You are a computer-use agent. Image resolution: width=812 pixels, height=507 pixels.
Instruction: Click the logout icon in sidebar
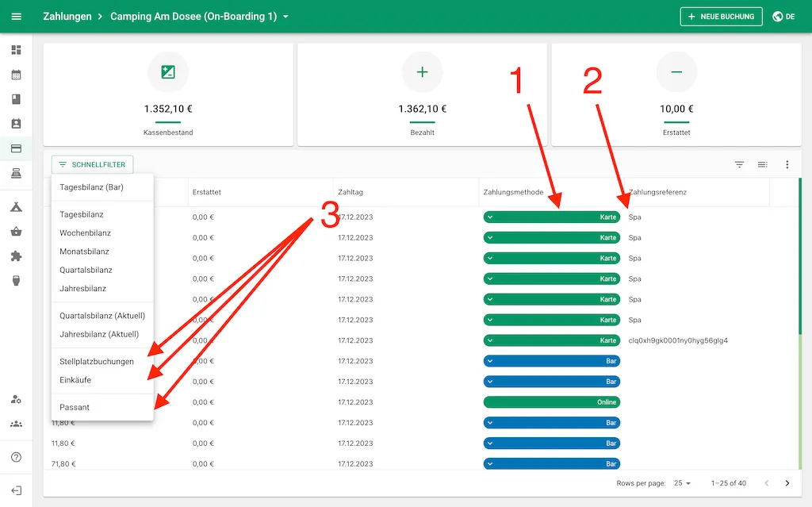click(16, 490)
